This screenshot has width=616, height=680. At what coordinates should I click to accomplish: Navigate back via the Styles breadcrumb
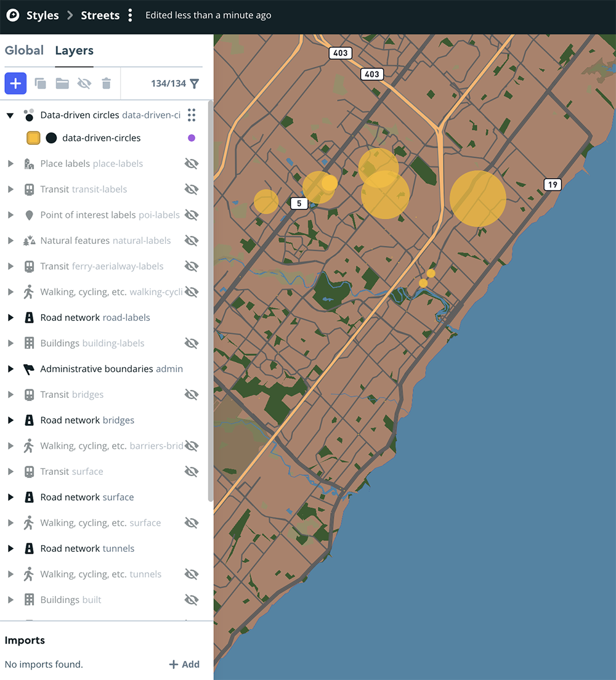coord(43,15)
